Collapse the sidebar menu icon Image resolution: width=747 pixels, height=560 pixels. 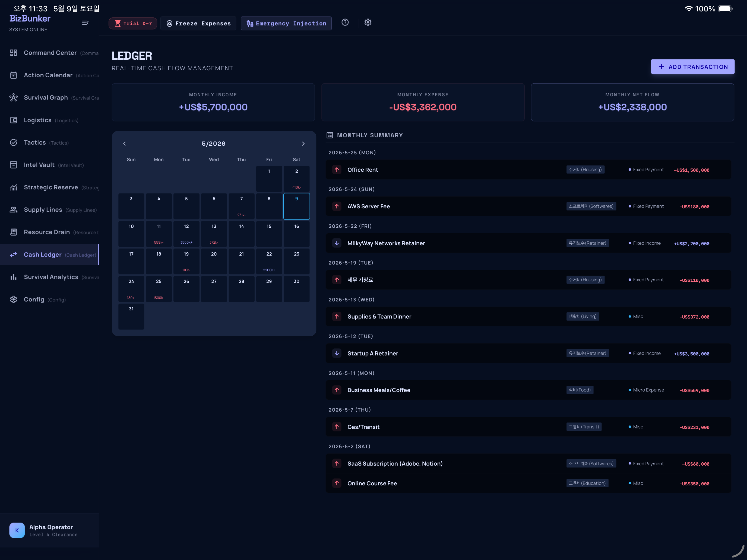pos(85,23)
